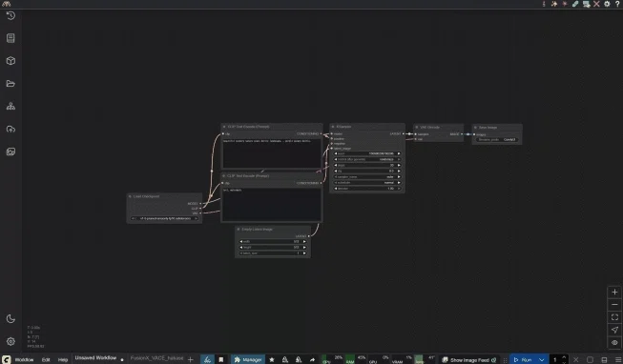Zoom in with the canvas plus button
The image size is (623, 364).
[614, 293]
